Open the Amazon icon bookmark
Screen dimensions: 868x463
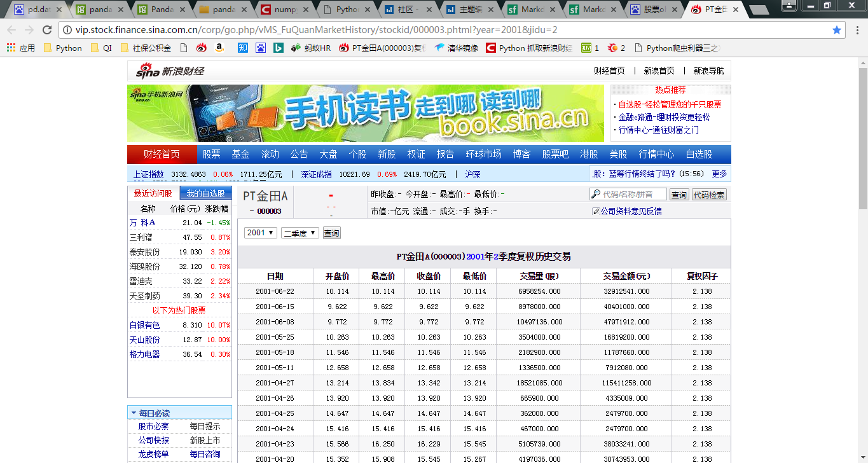click(x=219, y=48)
